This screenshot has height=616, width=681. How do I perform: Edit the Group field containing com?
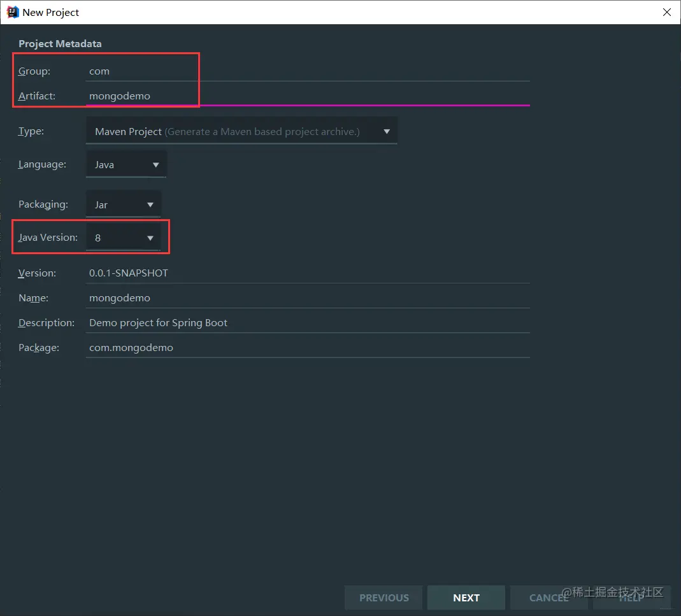(308, 71)
